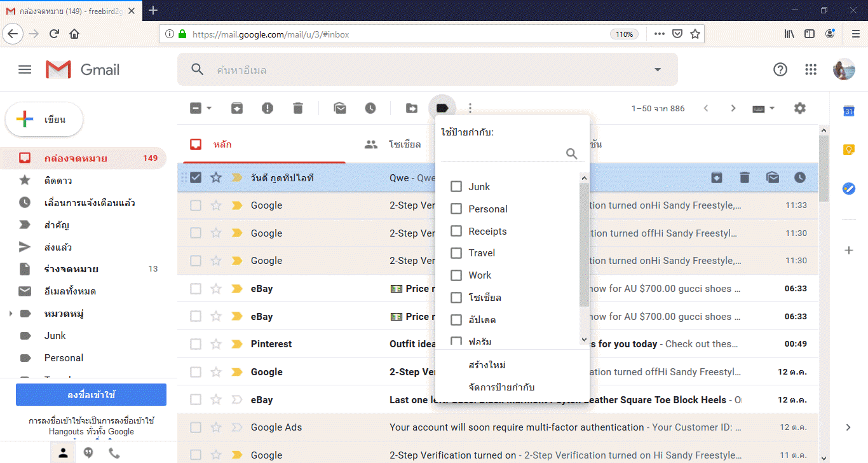
Task: Click the Firefox address bar URL
Action: 270,34
